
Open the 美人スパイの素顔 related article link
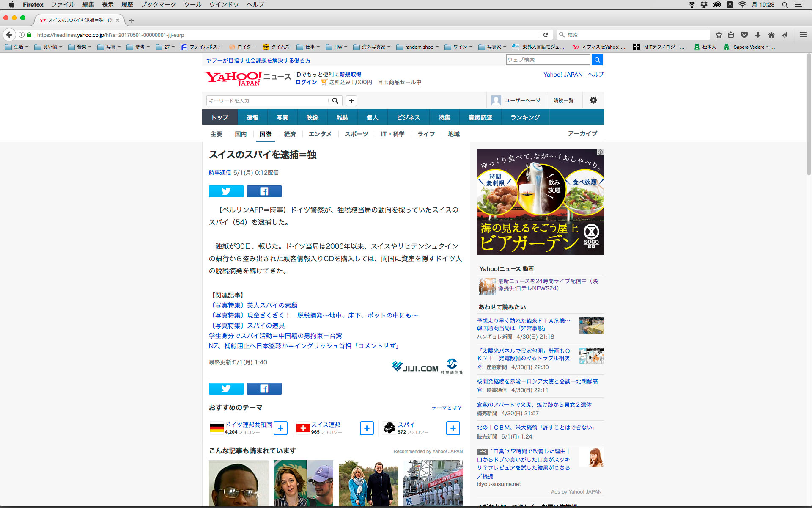(272, 305)
